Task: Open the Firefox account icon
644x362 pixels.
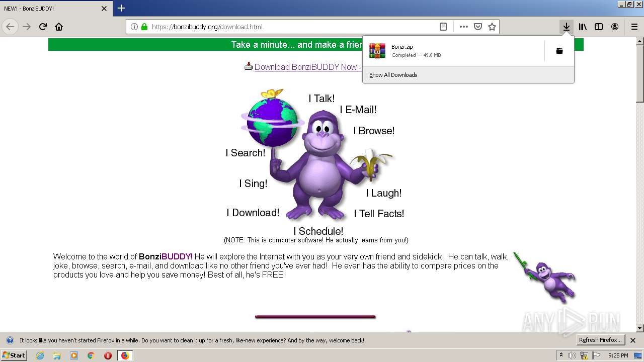Action: coord(615,27)
